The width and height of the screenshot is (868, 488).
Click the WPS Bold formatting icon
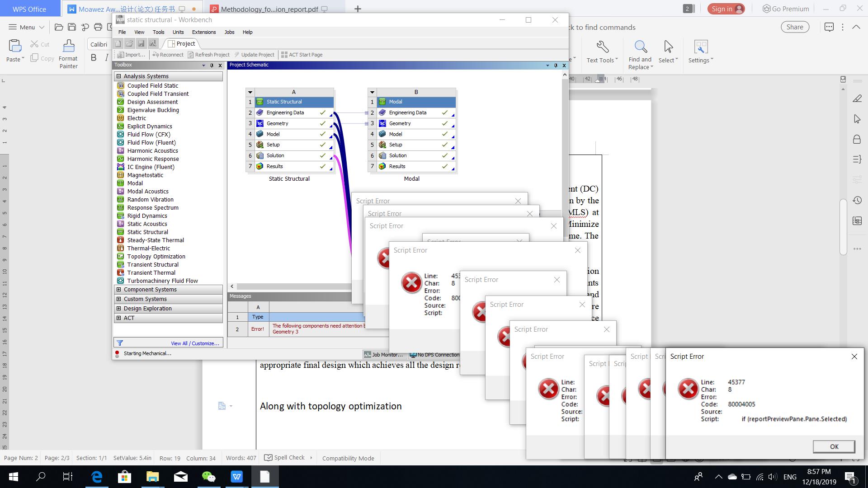(x=94, y=57)
